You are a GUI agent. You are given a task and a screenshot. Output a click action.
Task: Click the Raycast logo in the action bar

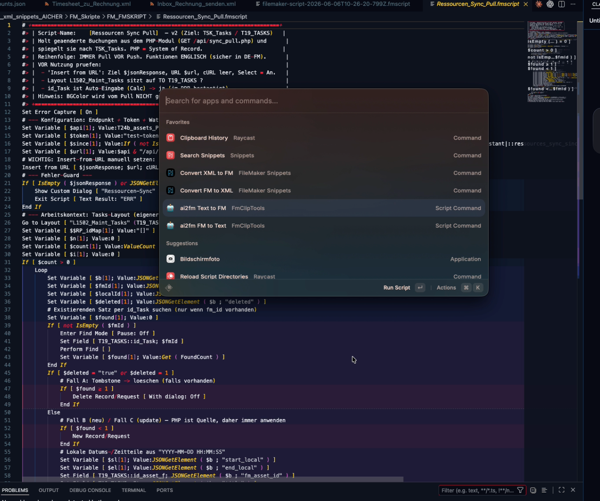tap(169, 288)
